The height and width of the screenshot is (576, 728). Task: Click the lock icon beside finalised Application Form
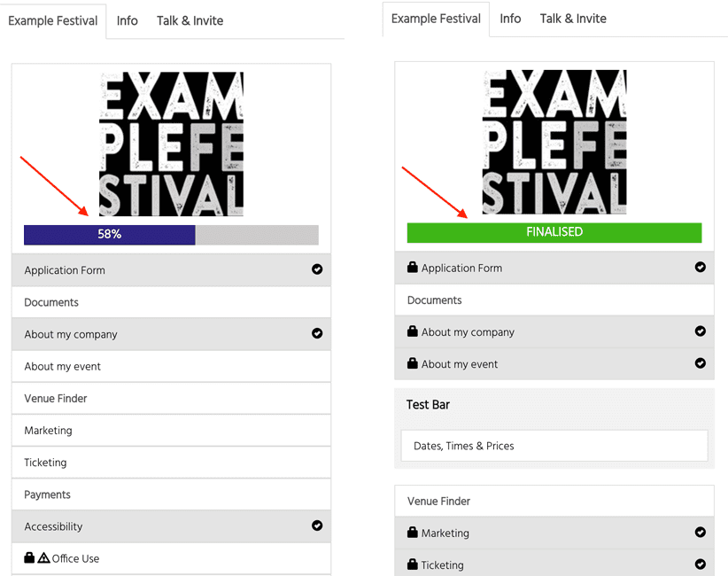[413, 267]
